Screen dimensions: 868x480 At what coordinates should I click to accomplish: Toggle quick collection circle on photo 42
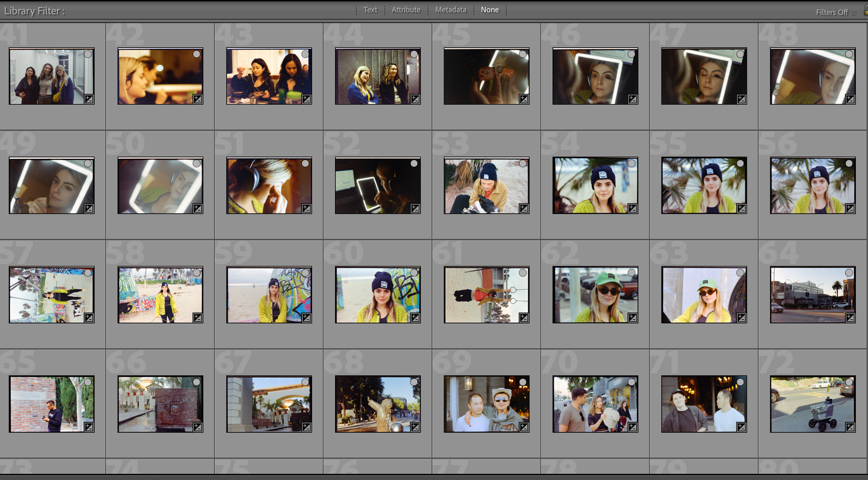click(197, 54)
